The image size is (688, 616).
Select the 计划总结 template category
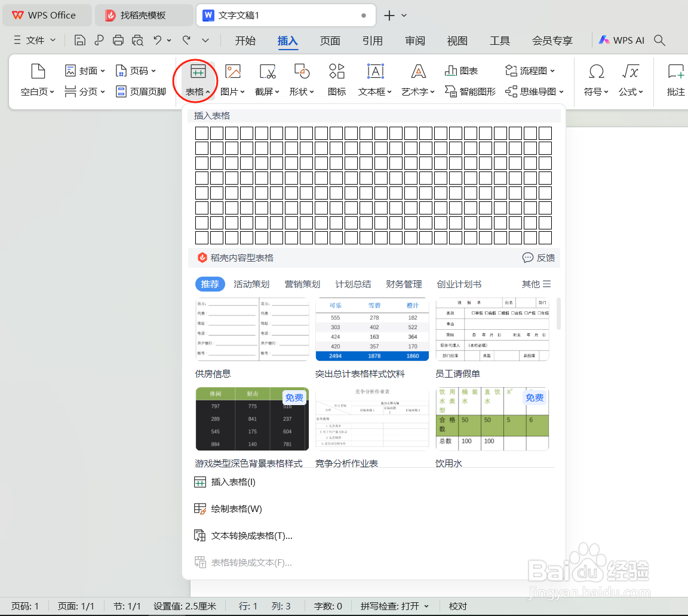tap(353, 284)
